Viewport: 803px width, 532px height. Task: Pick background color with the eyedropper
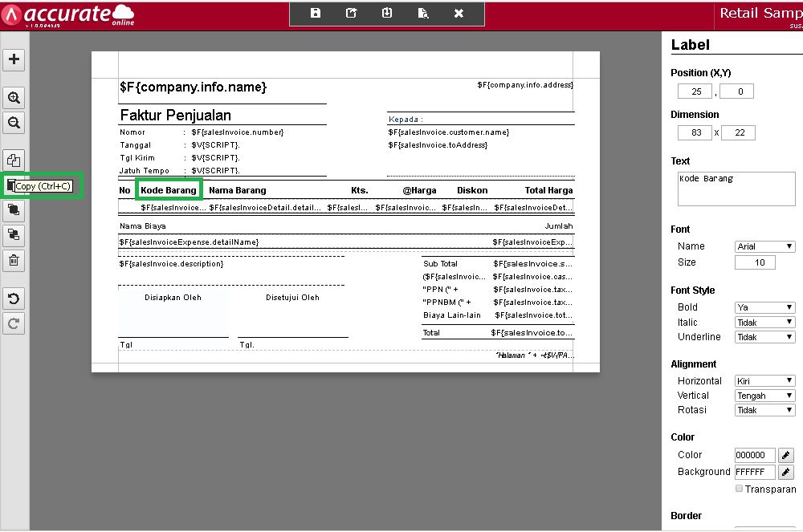point(787,472)
